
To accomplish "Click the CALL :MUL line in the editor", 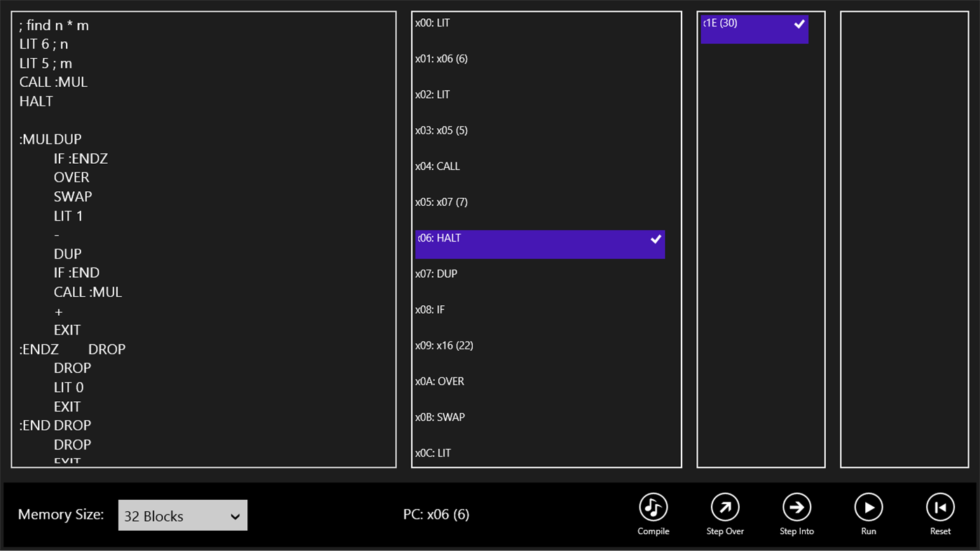I will pyautogui.click(x=53, y=81).
